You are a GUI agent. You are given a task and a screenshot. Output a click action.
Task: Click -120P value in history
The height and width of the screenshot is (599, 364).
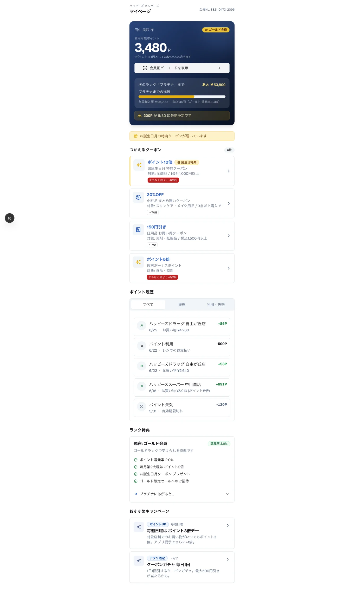pos(222,404)
